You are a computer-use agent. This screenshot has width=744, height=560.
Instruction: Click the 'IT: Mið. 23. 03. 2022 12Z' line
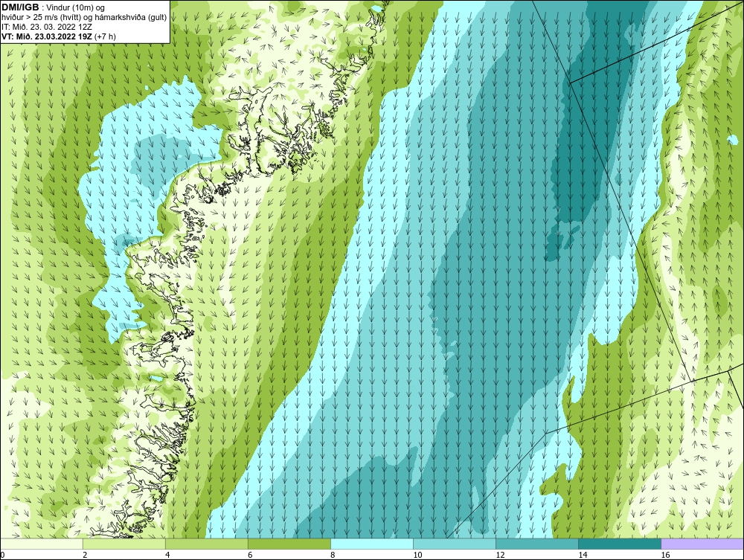tap(47, 27)
